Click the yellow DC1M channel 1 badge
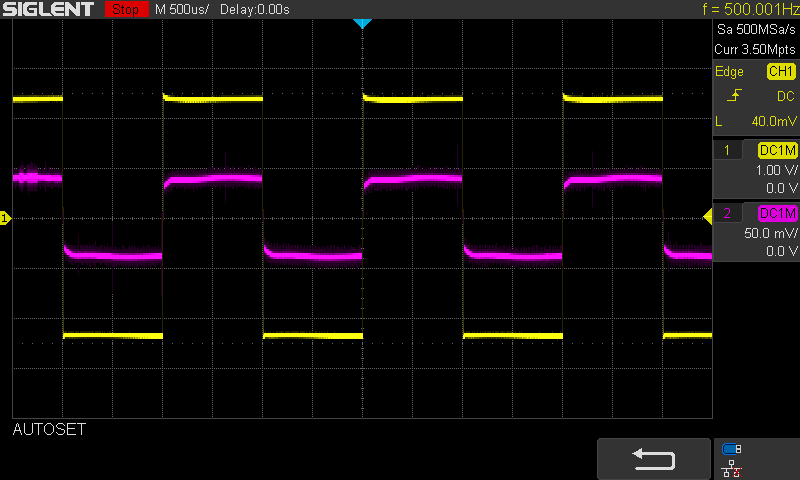The image size is (800, 480). [777, 150]
